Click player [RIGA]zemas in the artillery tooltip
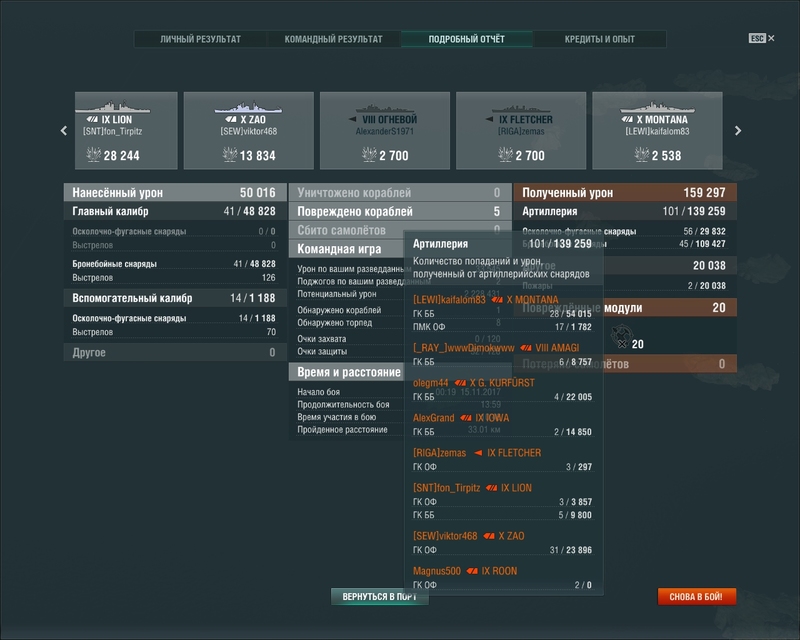This screenshot has width=800, height=640. (439, 453)
